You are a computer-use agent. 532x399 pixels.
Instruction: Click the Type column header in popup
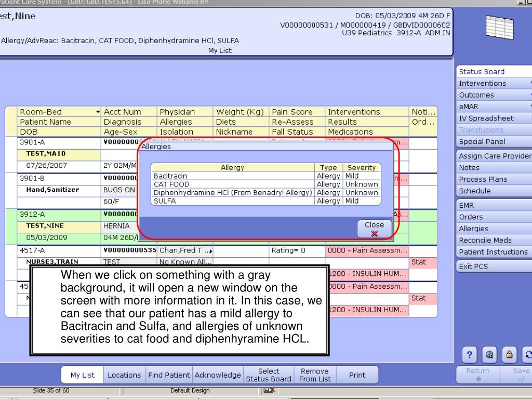point(328,168)
